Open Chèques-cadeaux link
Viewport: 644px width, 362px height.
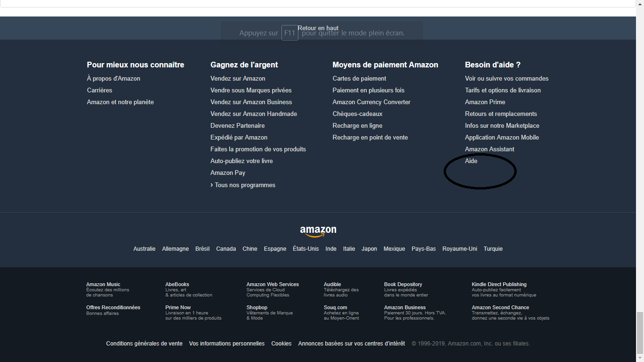point(357,114)
